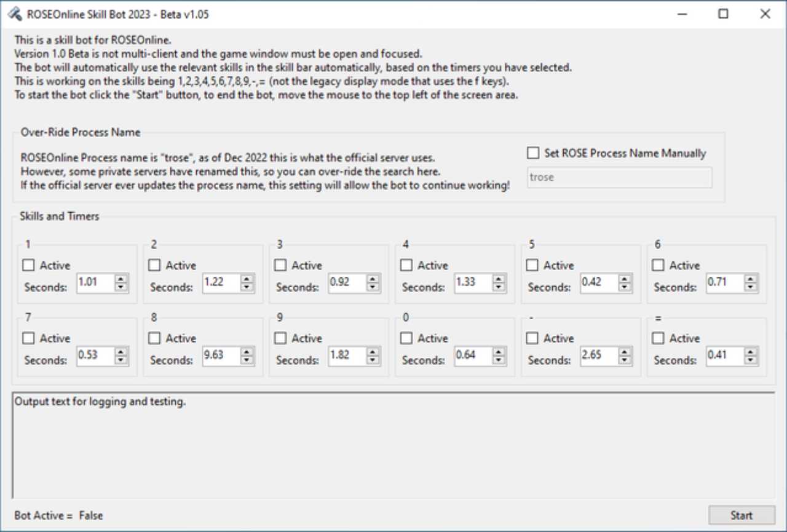
Task: Click the stepper arrows beside the 0.53 value
Action: [x=121, y=356]
